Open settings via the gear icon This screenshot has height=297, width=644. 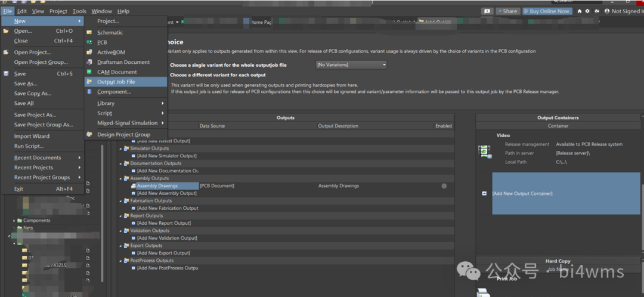click(x=587, y=11)
